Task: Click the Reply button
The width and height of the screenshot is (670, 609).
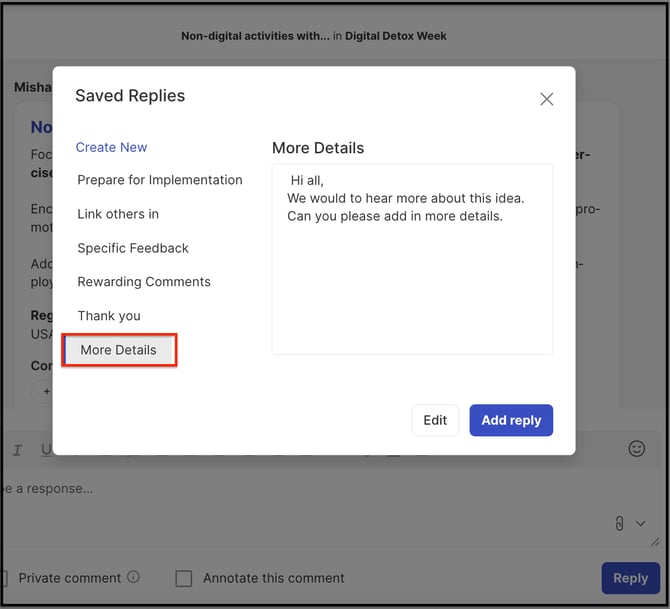Action: tap(630, 578)
